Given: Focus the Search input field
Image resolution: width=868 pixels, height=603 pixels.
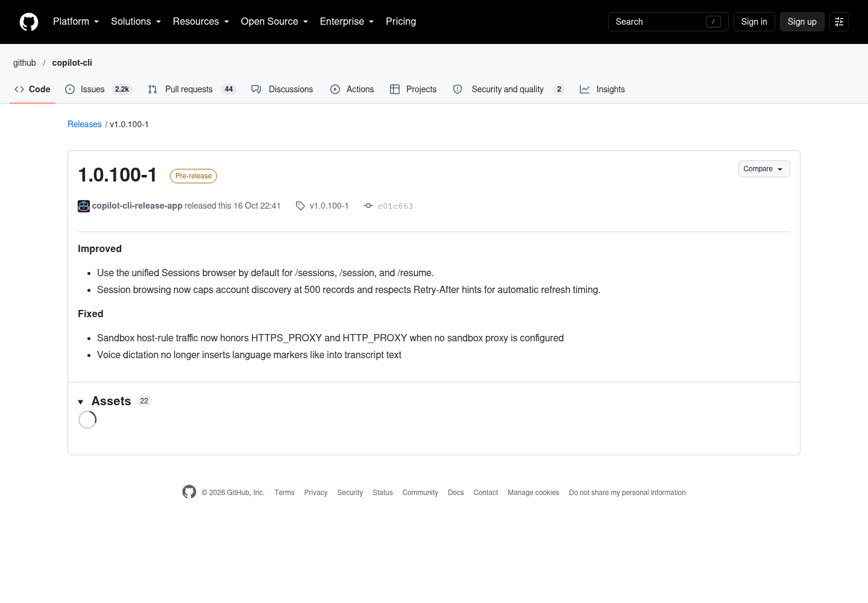Looking at the screenshot, I should [x=668, y=22].
